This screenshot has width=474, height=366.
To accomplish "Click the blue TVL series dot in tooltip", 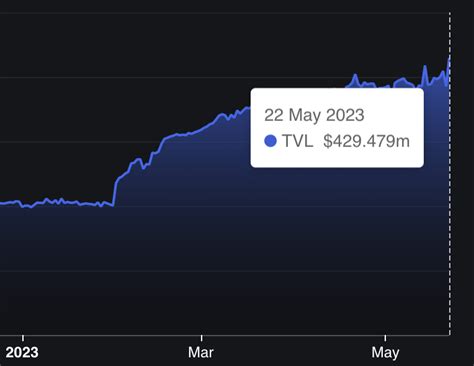I will 270,141.
